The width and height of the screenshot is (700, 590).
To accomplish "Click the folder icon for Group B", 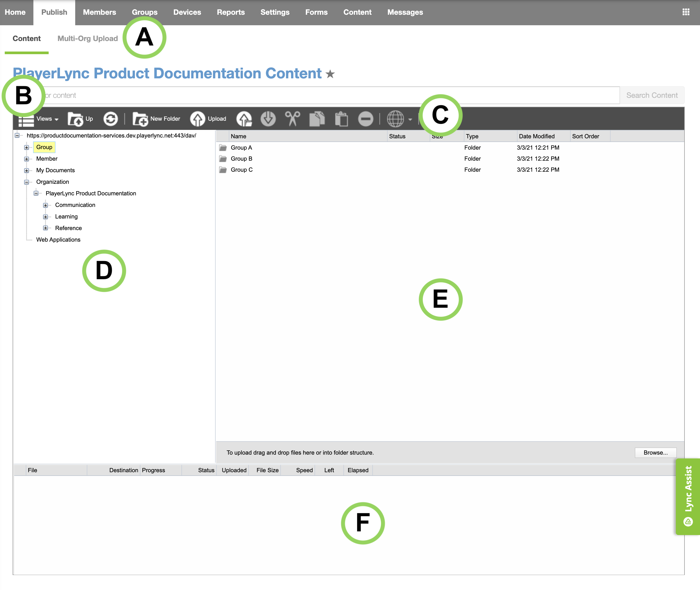I will pos(223,159).
